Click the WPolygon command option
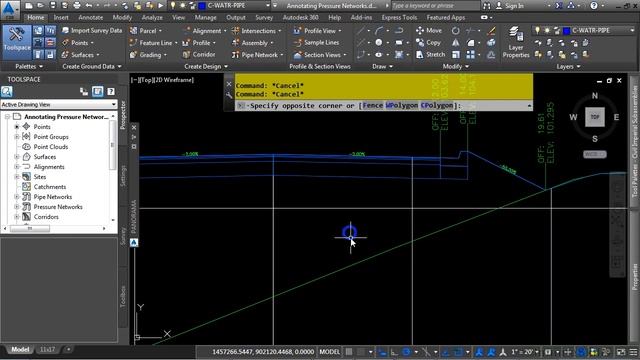The image size is (640, 360). pos(402,105)
